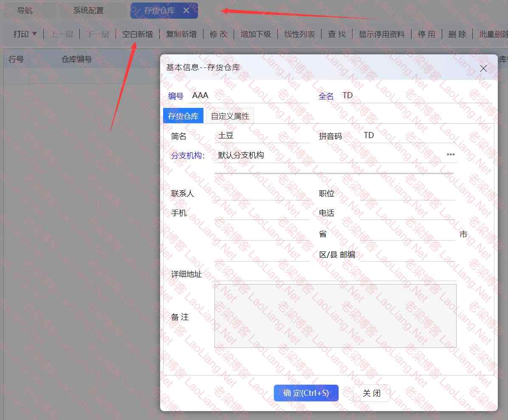Click 空白新增 in the toolbar
Viewport: 508px width, 420px height.
(x=137, y=34)
